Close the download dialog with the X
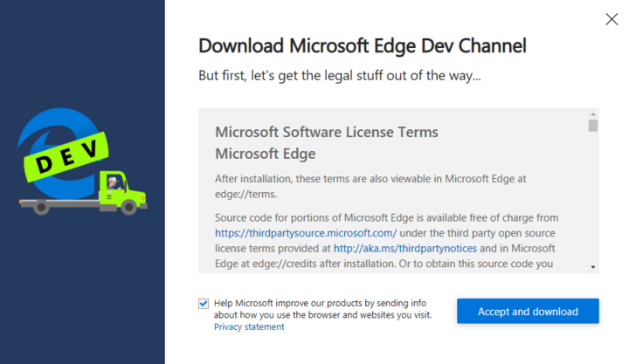The image size is (629, 364). [x=612, y=19]
